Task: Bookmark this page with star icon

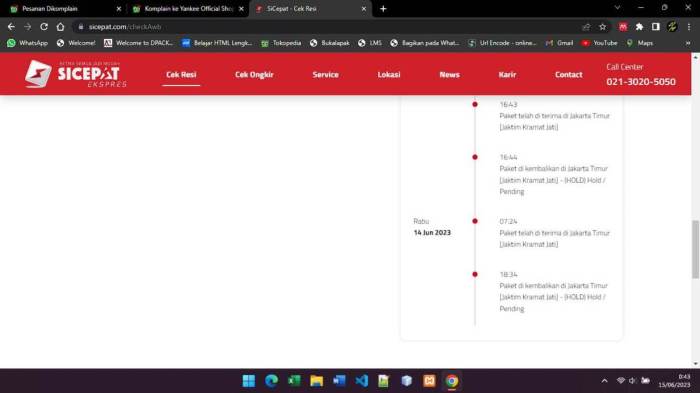Action: tap(603, 27)
